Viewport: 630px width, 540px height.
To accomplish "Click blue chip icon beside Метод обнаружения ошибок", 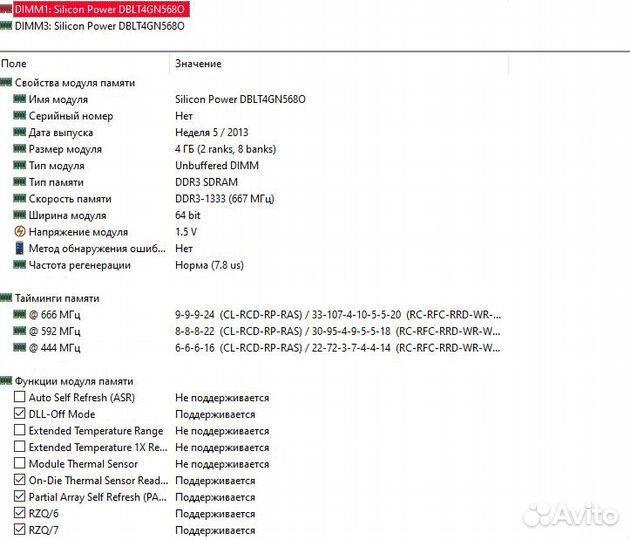I will (x=19, y=248).
